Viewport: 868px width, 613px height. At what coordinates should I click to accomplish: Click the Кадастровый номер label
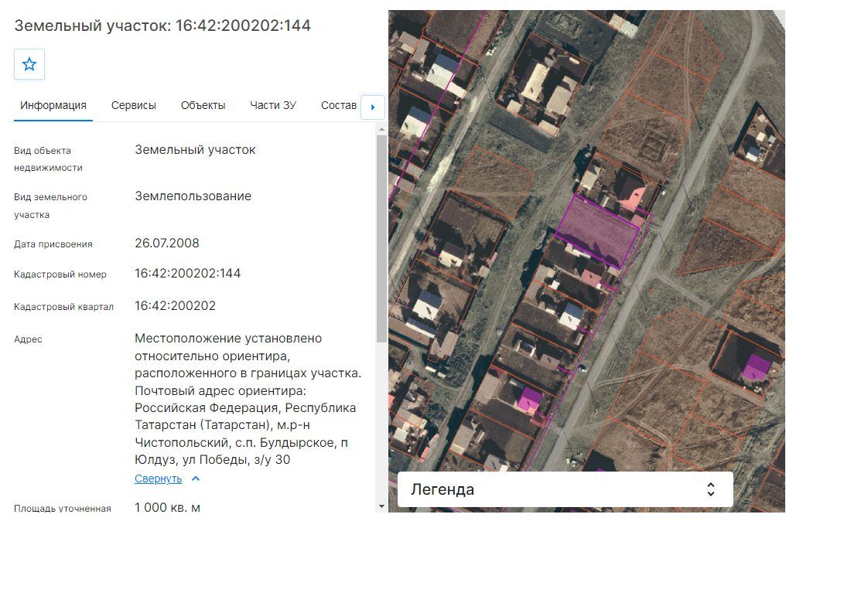60,274
